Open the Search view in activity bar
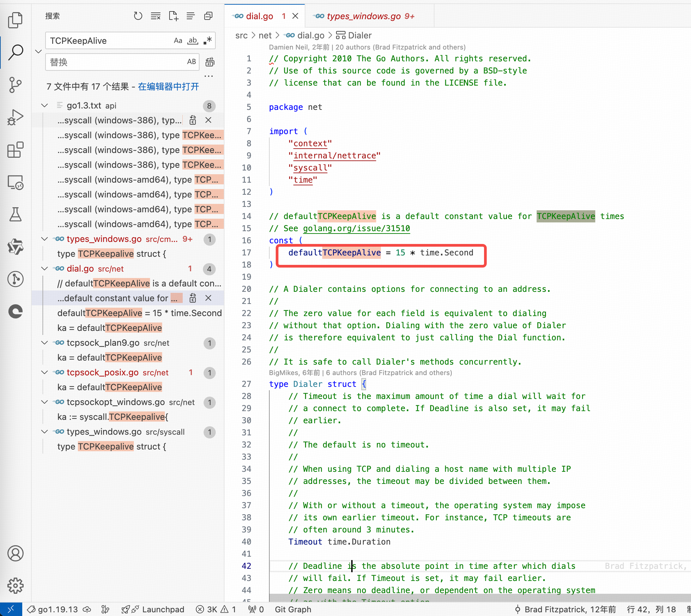The image size is (691, 616). tap(15, 53)
